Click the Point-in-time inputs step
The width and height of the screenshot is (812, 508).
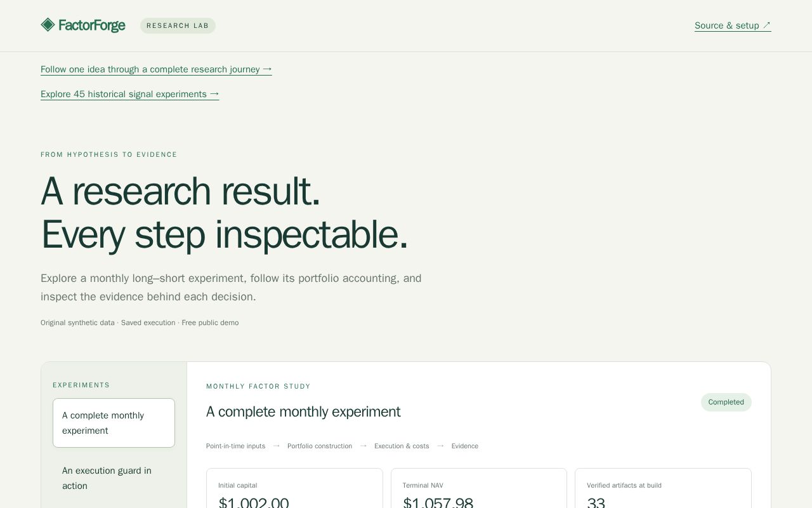point(236,446)
